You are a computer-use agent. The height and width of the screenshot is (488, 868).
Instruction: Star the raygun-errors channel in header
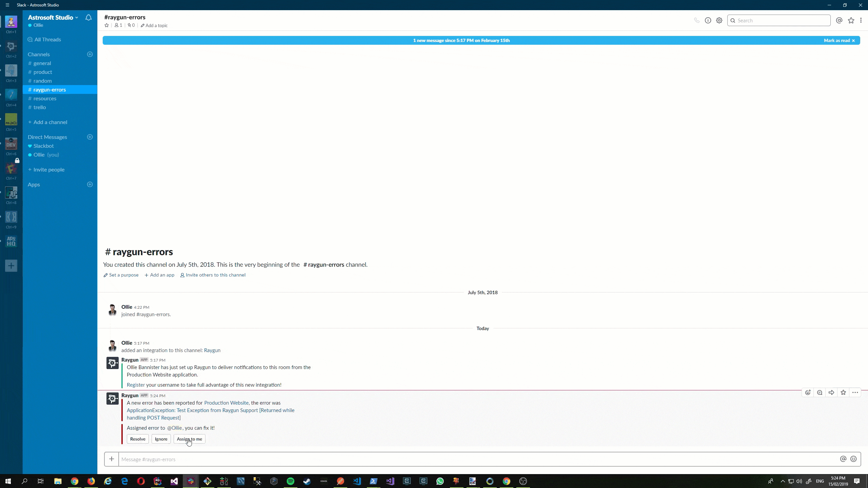(x=106, y=25)
